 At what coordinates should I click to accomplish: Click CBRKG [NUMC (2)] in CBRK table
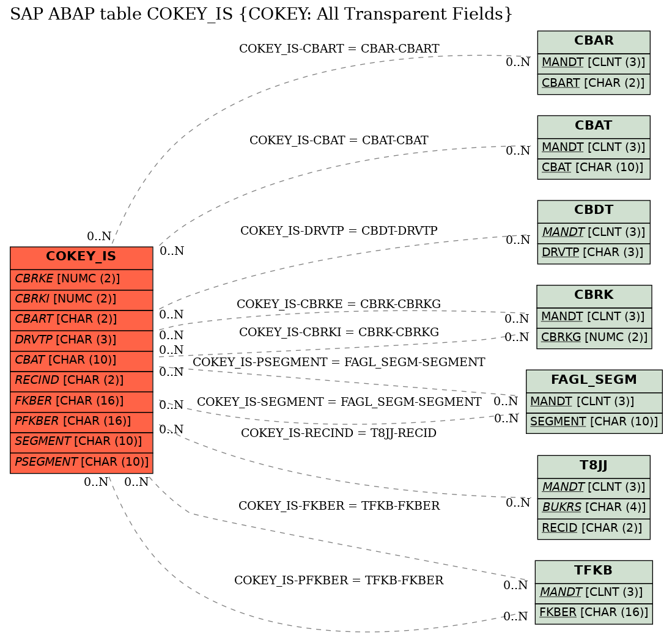[x=594, y=339]
